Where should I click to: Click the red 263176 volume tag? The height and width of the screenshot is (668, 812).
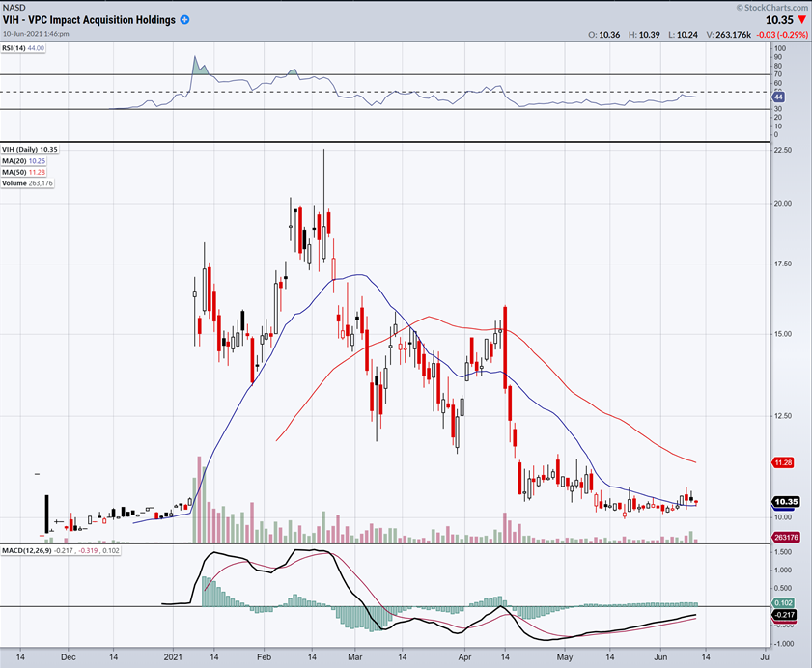point(783,538)
